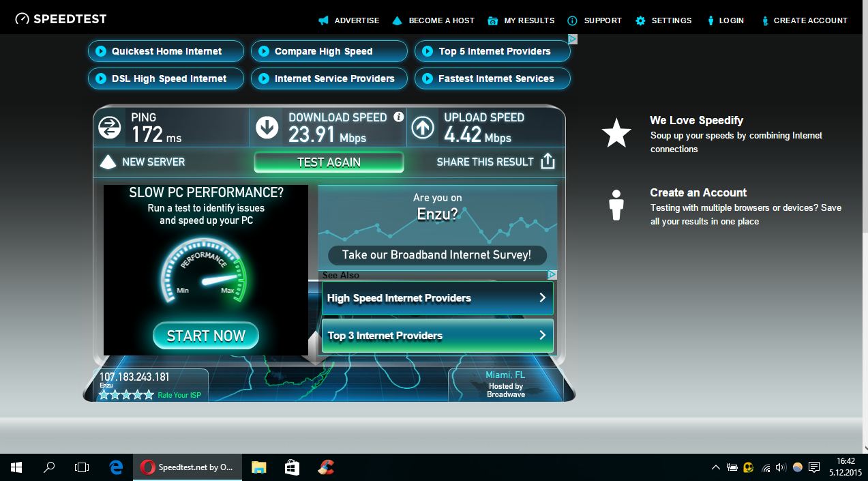Viewport: 868px width, 481px height.
Task: Open the Quickest Home Internet ad link
Action: [166, 51]
